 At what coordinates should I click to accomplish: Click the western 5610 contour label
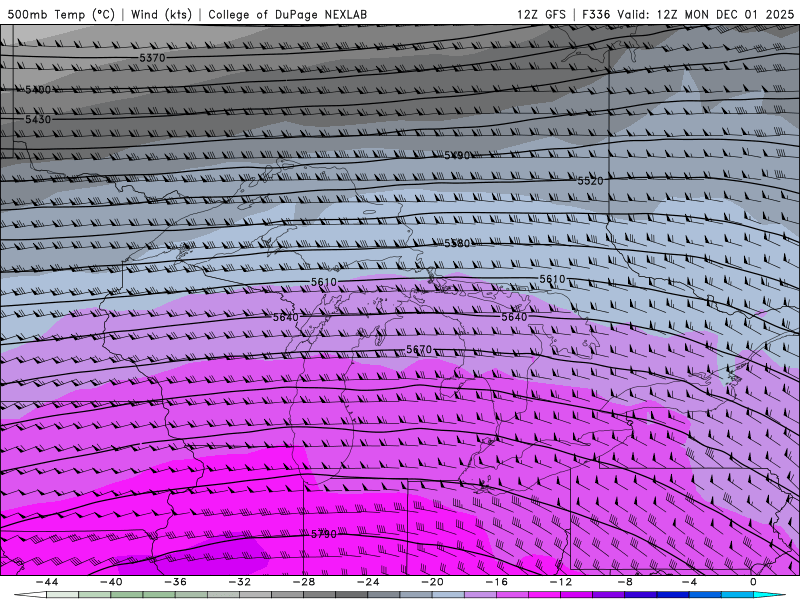pos(324,282)
